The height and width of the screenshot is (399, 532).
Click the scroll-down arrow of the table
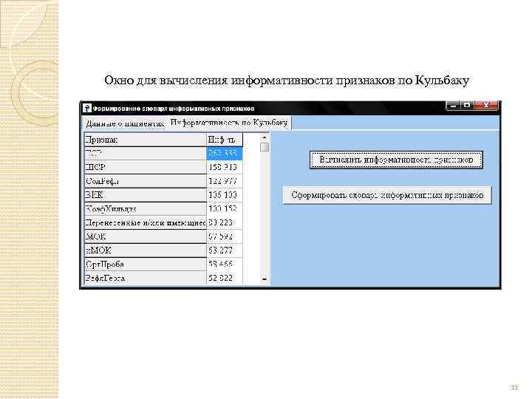(265, 279)
